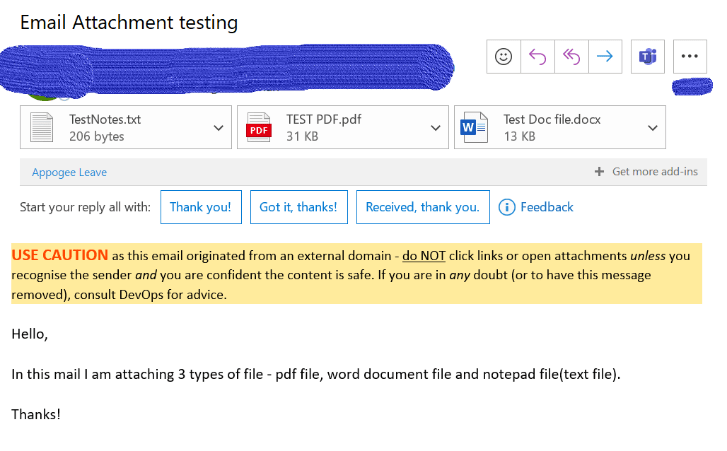Click the TEST PDF file icon
The width and height of the screenshot is (727, 451).
[259, 128]
